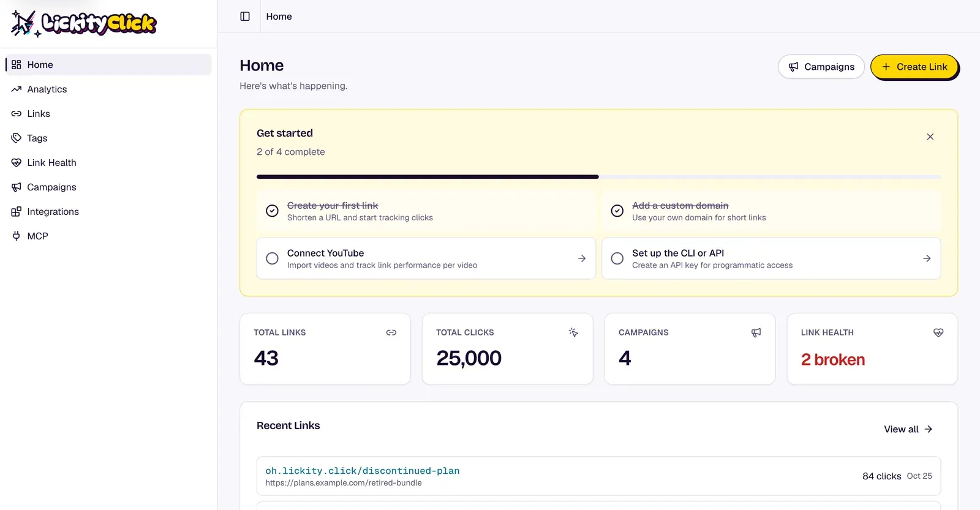The height and width of the screenshot is (510, 980).
Task: Click the LickityClick logo
Action: click(x=84, y=23)
